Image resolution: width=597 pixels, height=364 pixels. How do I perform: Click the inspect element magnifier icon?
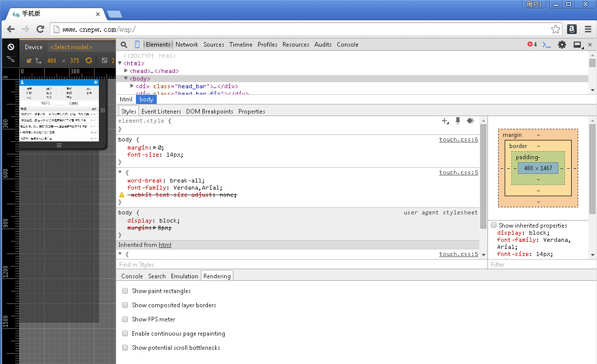pos(124,45)
